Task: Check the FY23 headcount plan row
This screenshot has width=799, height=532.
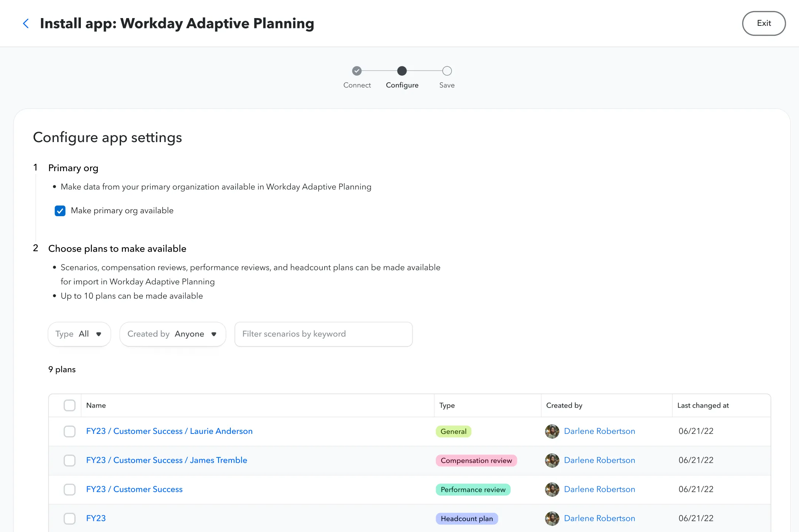Action: point(69,518)
